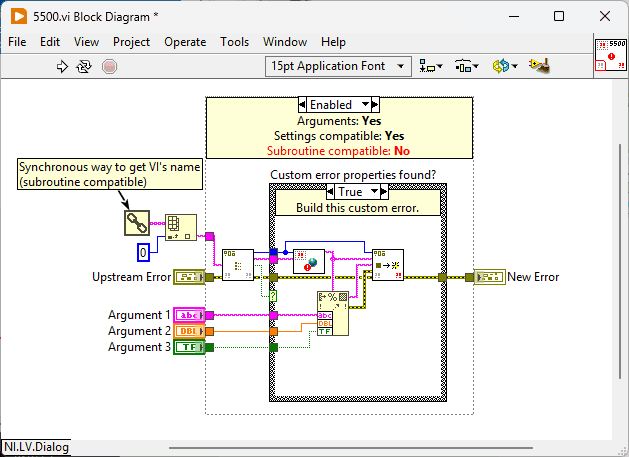629x457 pixels.
Task: Click the vertical scrollbar on the right
Action: [x=620, y=261]
